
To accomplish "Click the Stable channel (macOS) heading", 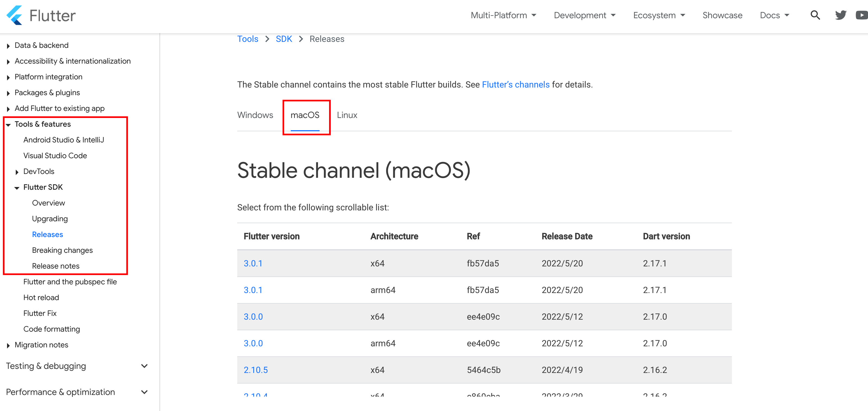I will [x=354, y=170].
